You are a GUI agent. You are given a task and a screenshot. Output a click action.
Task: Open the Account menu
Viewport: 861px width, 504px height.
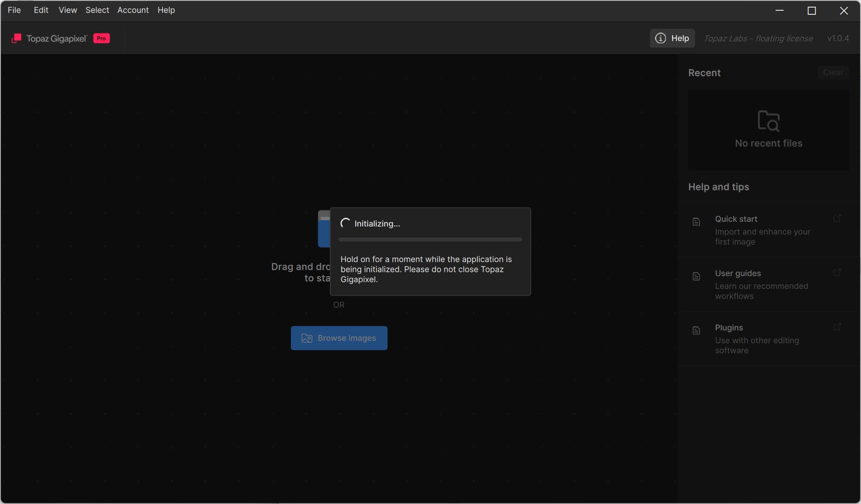pyautogui.click(x=133, y=10)
